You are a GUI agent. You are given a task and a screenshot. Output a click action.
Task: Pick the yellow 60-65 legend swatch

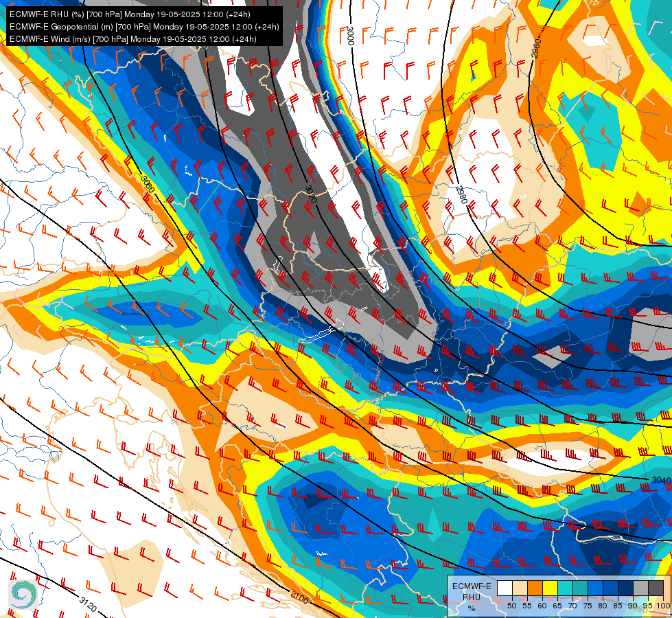point(551,588)
